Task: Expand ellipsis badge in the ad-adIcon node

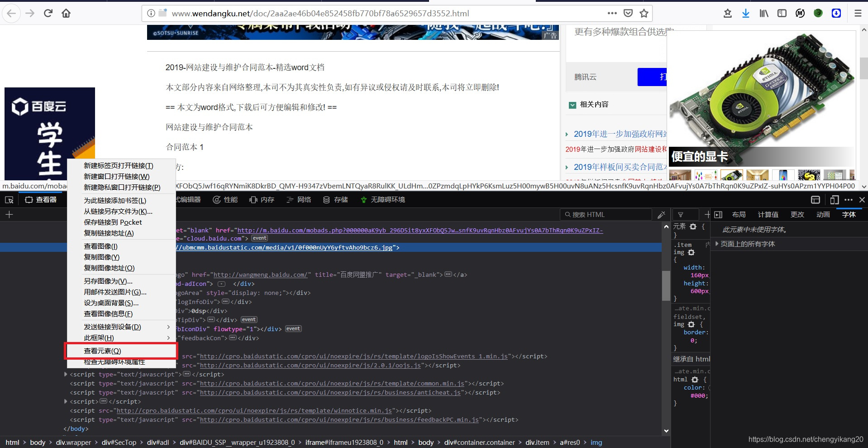Action: [222, 284]
